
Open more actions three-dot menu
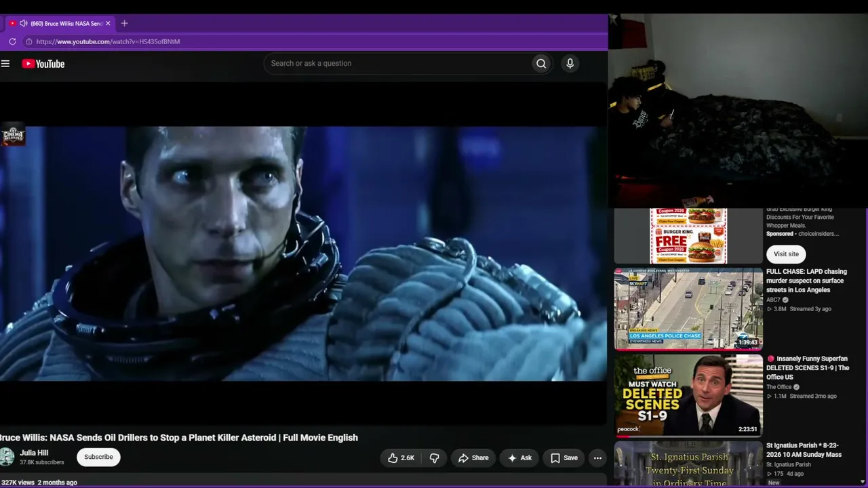click(597, 458)
